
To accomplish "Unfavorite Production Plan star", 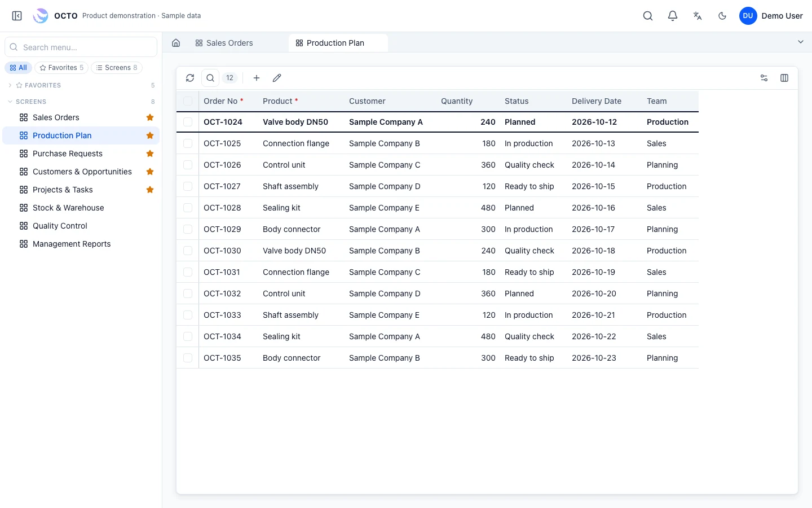I will point(150,135).
